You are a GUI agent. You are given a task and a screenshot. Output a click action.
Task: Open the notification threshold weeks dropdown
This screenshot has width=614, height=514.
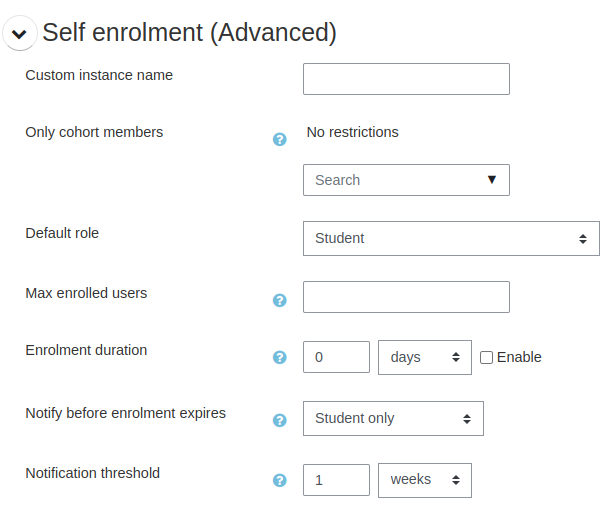[425, 480]
